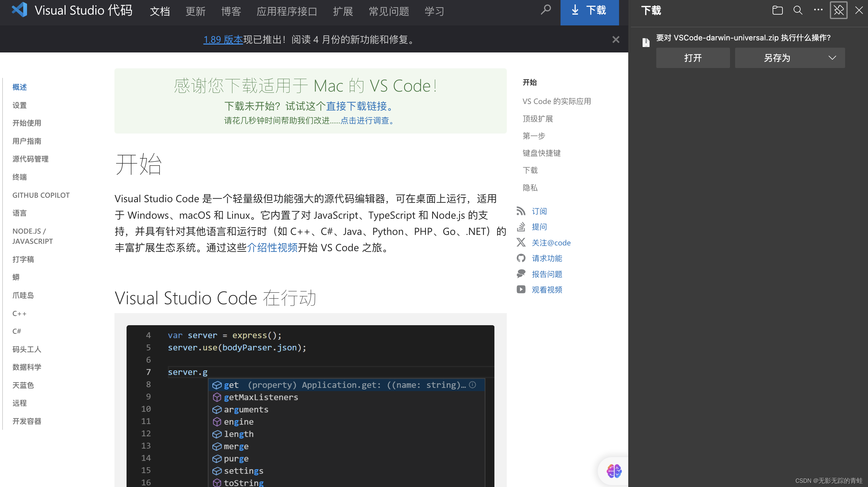
Task: Click the RSS subscribe icon
Action: click(521, 211)
